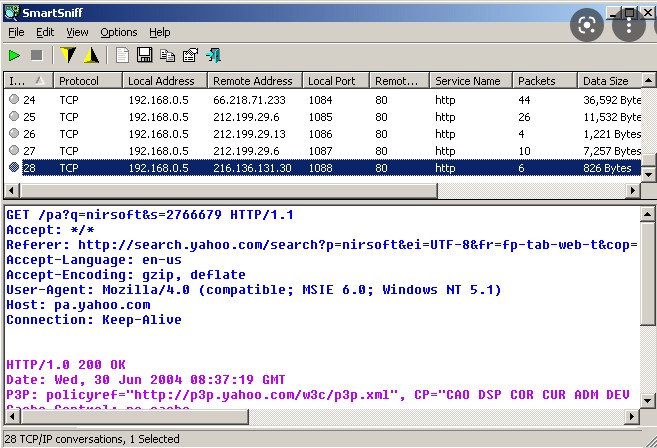Viewport: 657px width, 448px height.
Task: Start capturing packets with green play icon
Action: coord(14,55)
